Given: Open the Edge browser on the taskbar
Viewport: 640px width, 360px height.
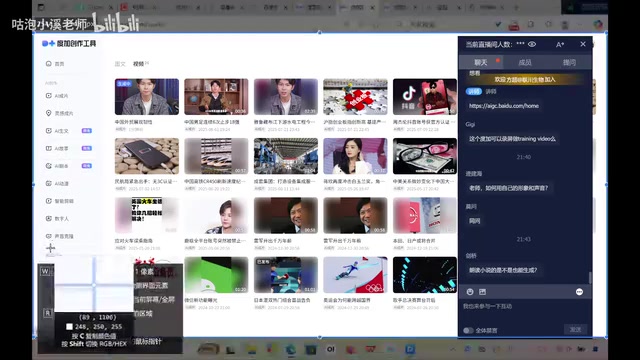Looking at the screenshot, I should (291, 349).
